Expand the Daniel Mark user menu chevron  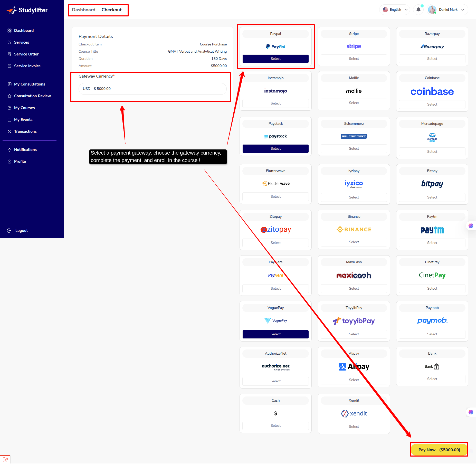(x=463, y=10)
